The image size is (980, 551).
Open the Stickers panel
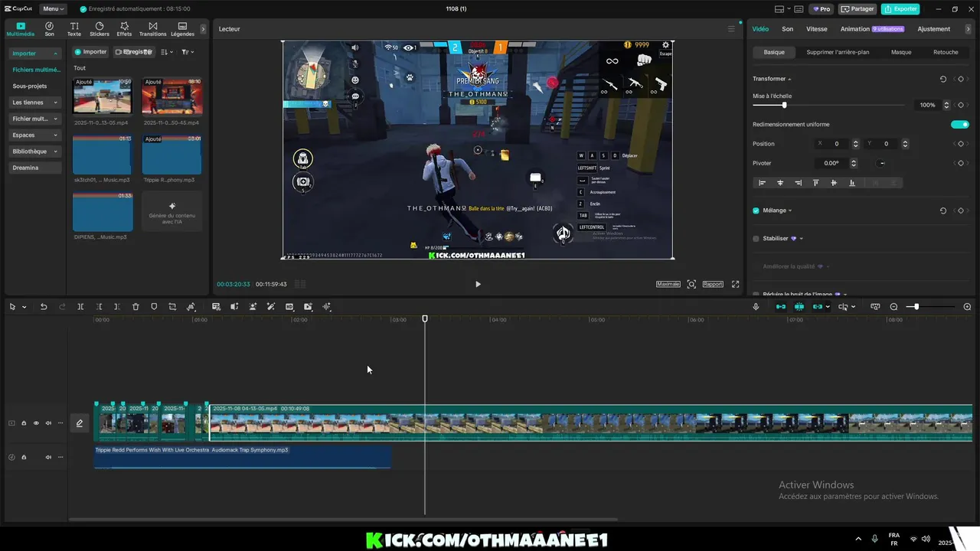[x=100, y=29]
